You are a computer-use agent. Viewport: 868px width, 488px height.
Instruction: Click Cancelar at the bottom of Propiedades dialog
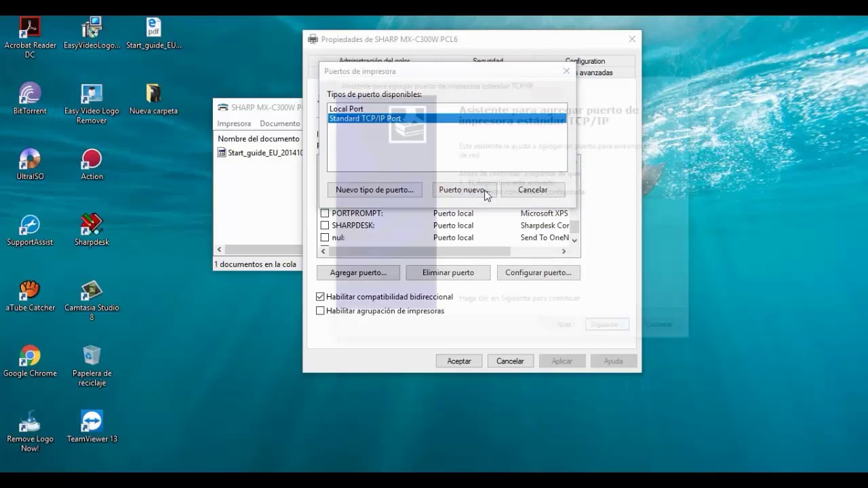[510, 361]
